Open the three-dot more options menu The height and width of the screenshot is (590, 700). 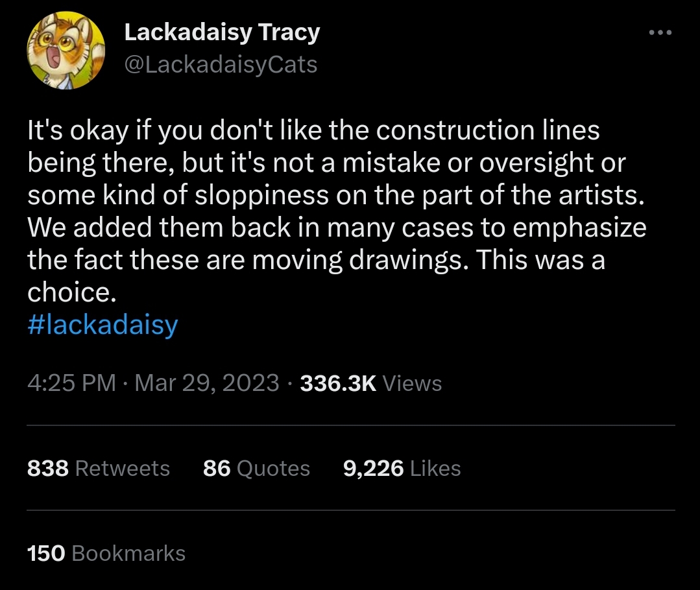(x=660, y=32)
